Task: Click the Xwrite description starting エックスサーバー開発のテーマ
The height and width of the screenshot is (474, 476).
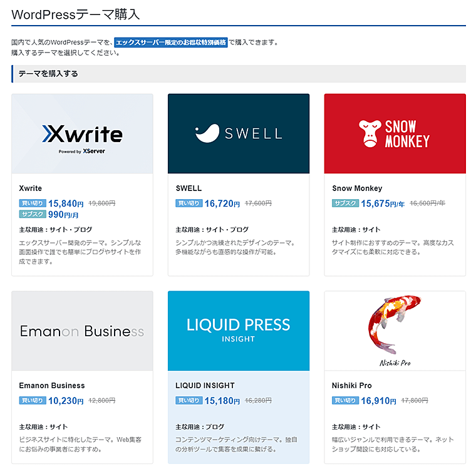Action: [80, 252]
